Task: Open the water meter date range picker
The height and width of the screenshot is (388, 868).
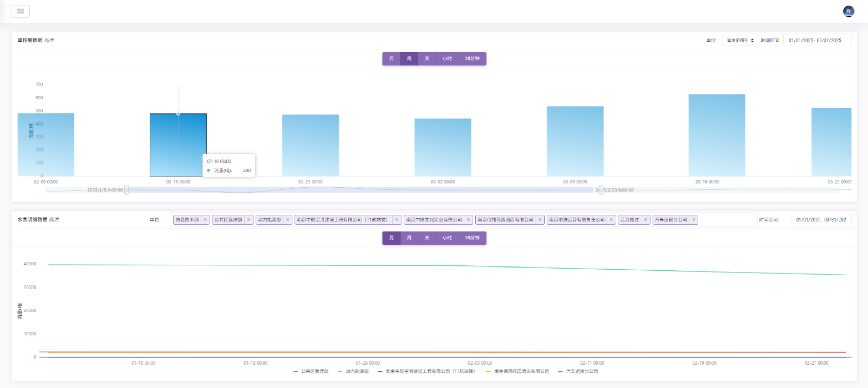Action: [821, 220]
